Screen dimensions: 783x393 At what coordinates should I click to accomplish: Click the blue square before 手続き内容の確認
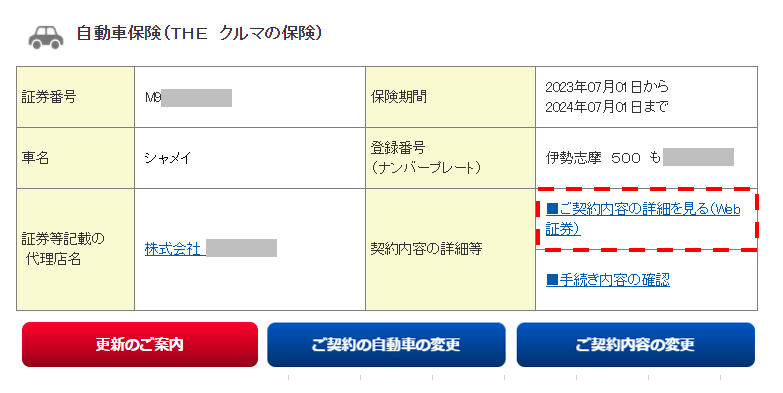(x=552, y=280)
